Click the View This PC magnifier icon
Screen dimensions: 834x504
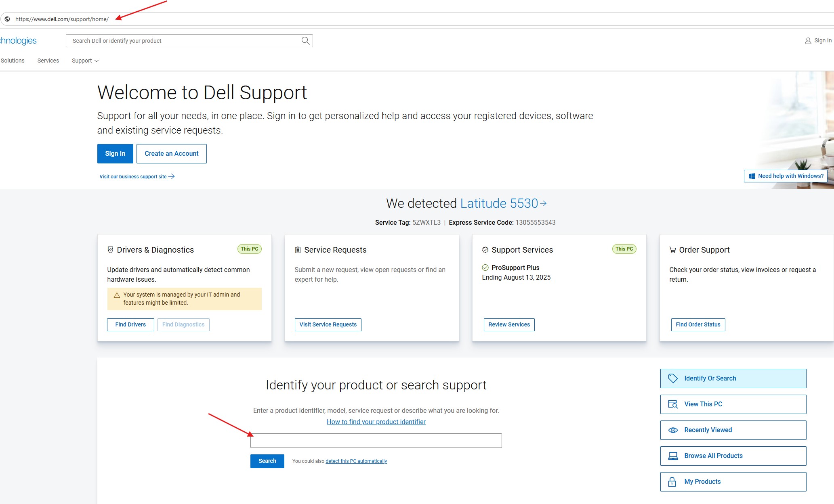click(673, 404)
